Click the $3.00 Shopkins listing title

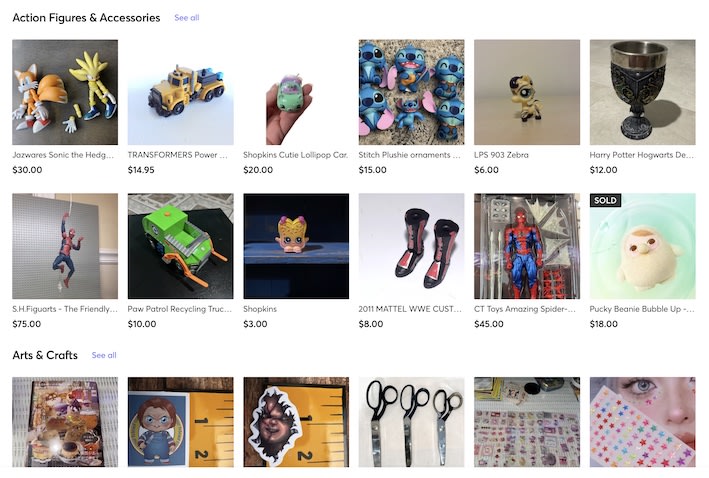[x=260, y=309]
